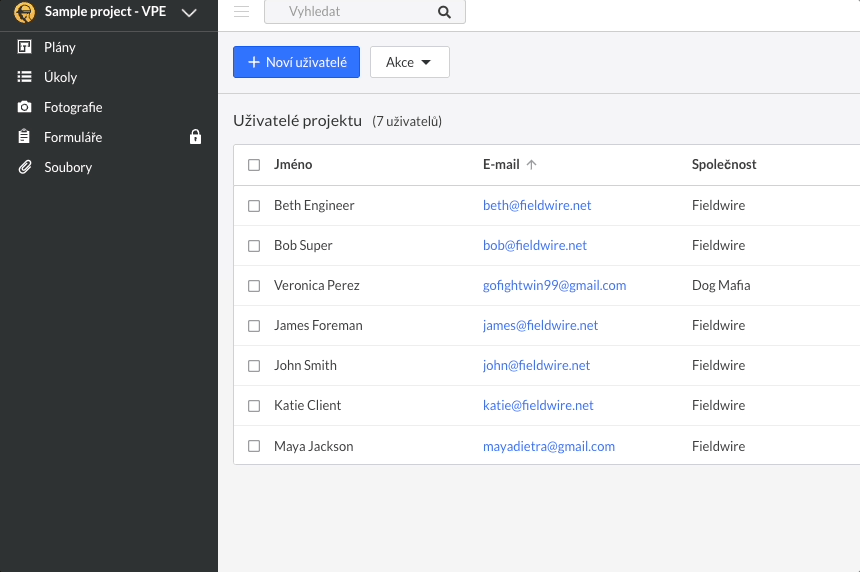
Task: Click the Fieldwire project logo icon
Action: 24,13
